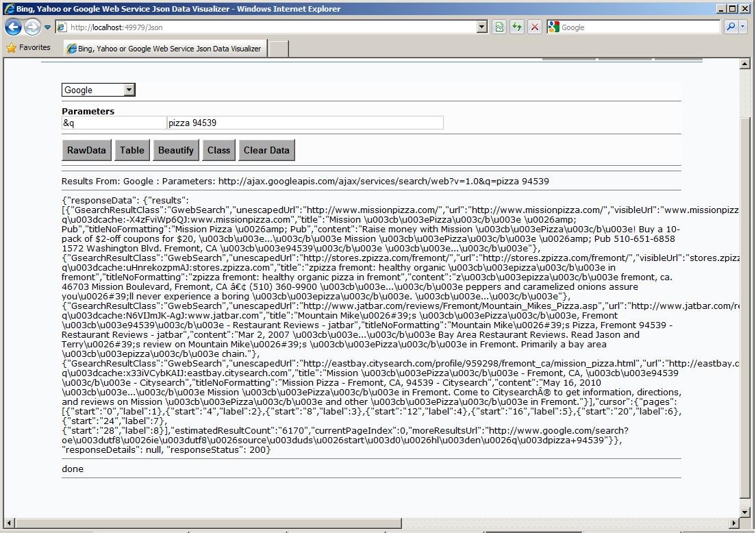Open the Google service dropdown
This screenshot has width=756, height=533.
99,90
